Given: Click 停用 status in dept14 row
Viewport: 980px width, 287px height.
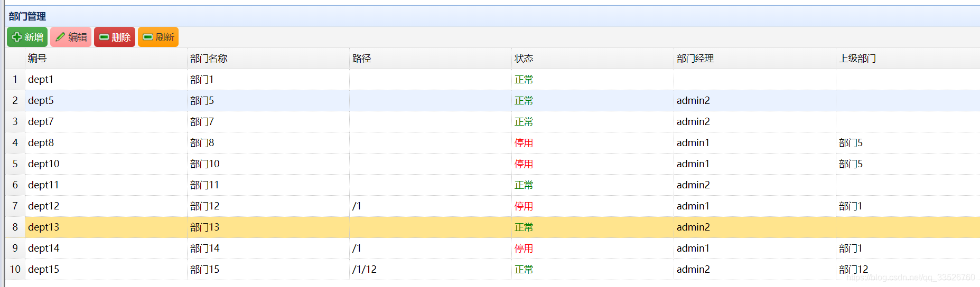Looking at the screenshot, I should coord(524,248).
